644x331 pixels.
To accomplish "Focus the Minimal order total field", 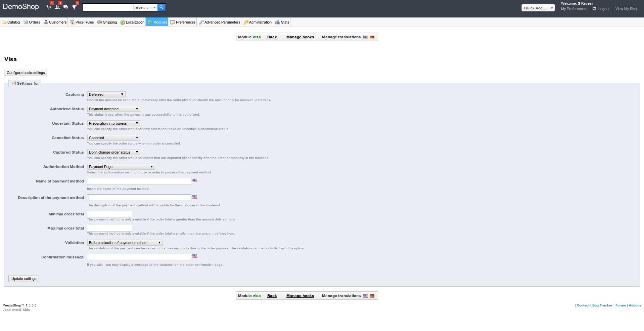I will coord(109,214).
